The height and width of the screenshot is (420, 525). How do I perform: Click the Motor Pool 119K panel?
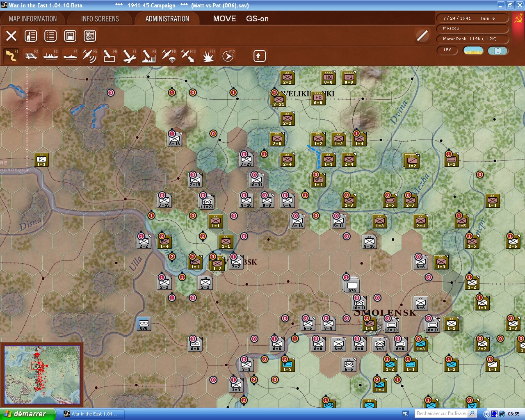point(473,39)
